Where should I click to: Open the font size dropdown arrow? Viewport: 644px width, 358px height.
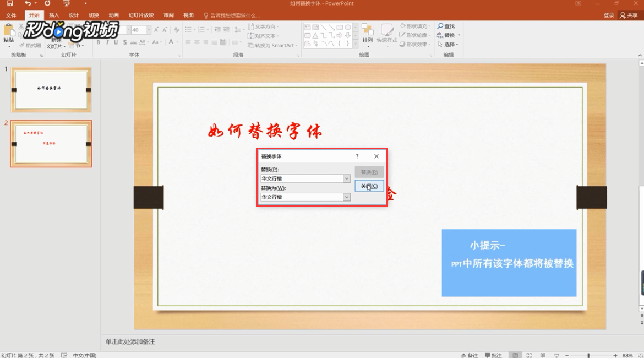pyautogui.click(x=149, y=30)
